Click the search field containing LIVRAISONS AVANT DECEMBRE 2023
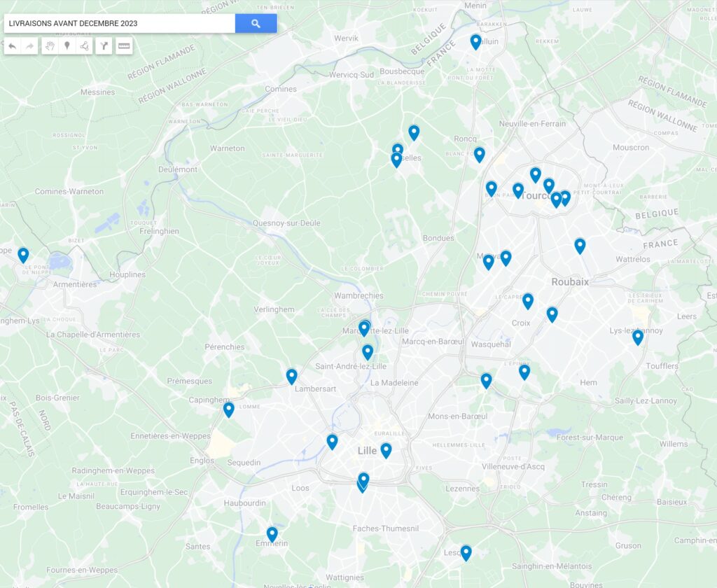This screenshot has height=588, width=717. point(119,23)
